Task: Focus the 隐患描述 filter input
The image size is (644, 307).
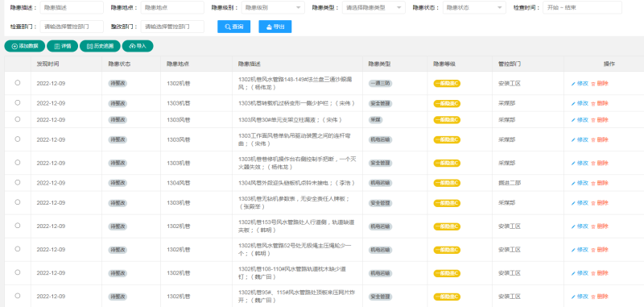Action: pos(72,7)
